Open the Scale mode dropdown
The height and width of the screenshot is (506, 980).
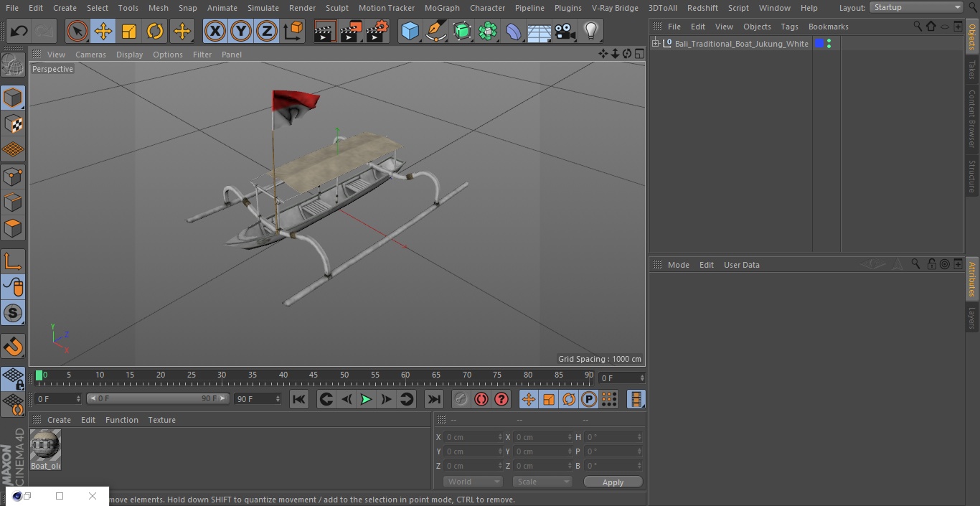point(542,482)
